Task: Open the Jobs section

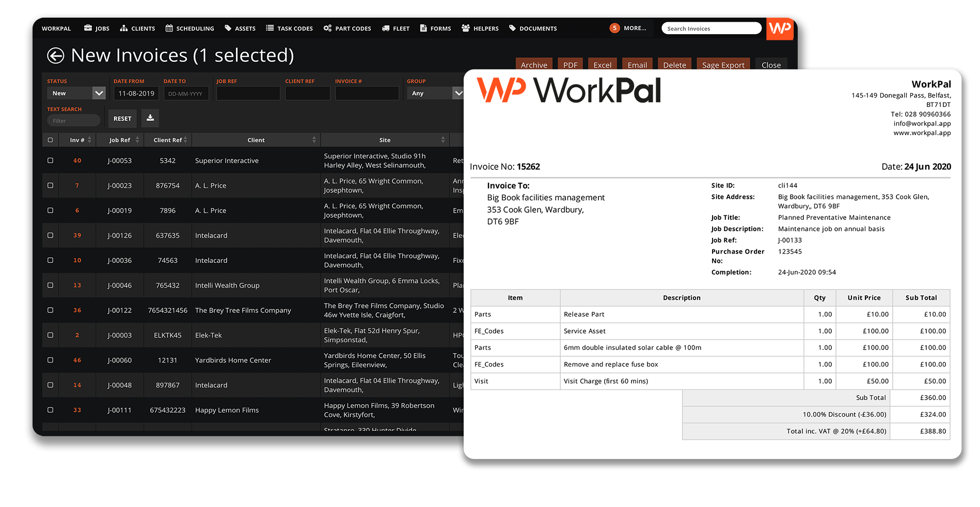Action: pyautogui.click(x=96, y=28)
